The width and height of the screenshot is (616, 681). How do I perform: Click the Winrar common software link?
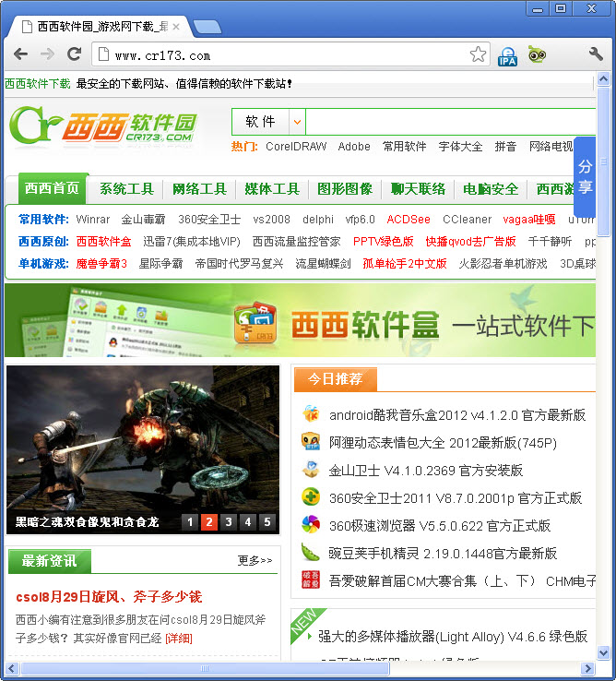[93, 220]
